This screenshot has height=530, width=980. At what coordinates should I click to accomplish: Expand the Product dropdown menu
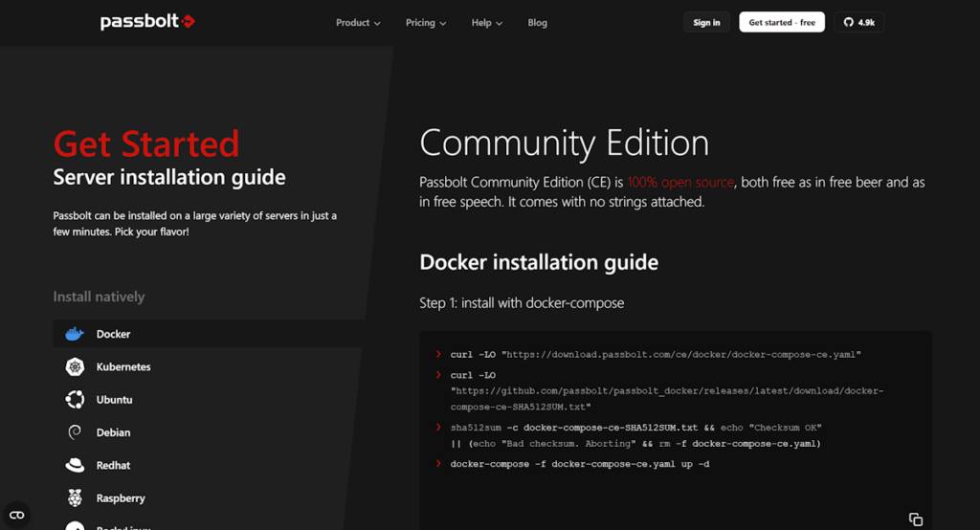pos(358,23)
